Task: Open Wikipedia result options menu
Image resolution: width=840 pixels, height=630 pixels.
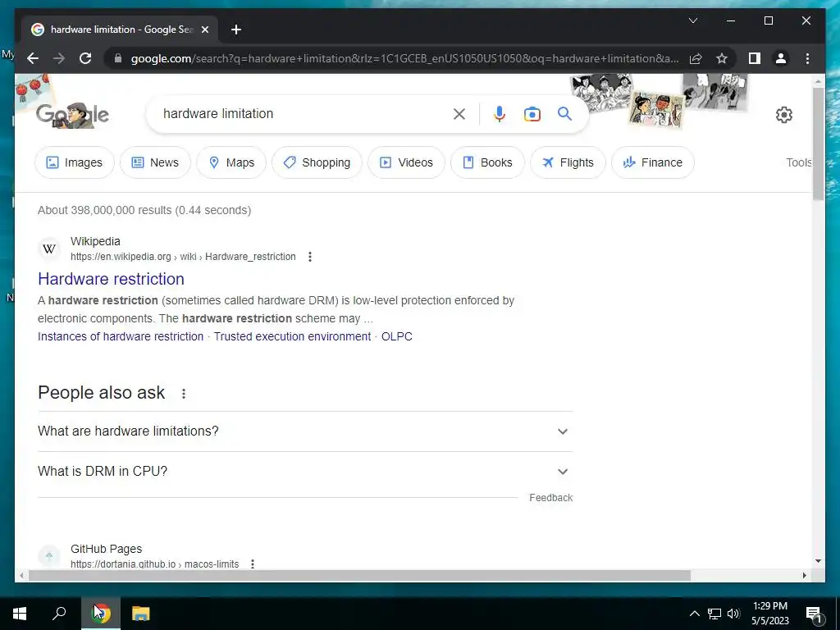Action: coord(309,257)
